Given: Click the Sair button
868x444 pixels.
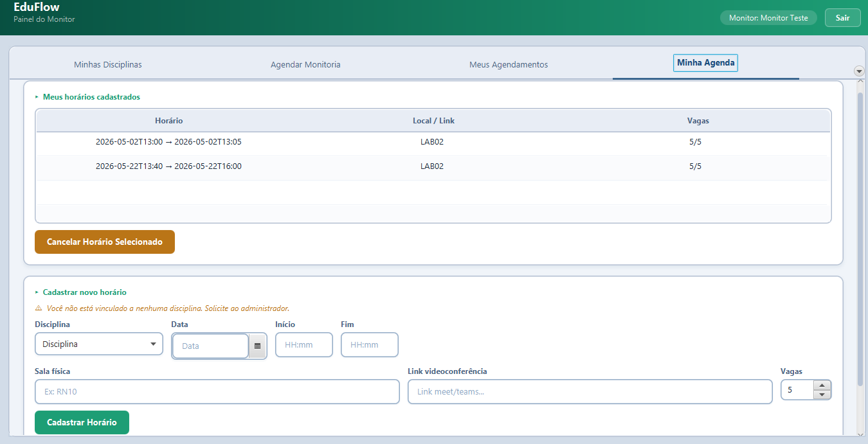Looking at the screenshot, I should pos(842,18).
